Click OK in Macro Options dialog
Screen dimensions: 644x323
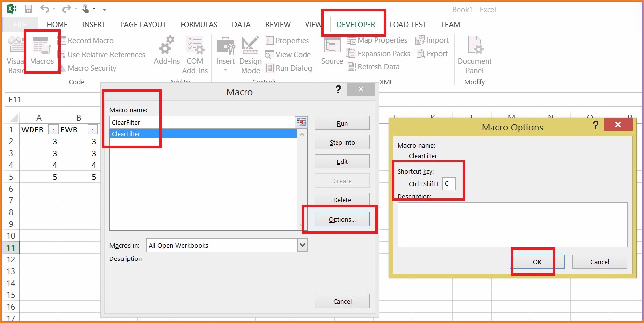[x=537, y=262]
